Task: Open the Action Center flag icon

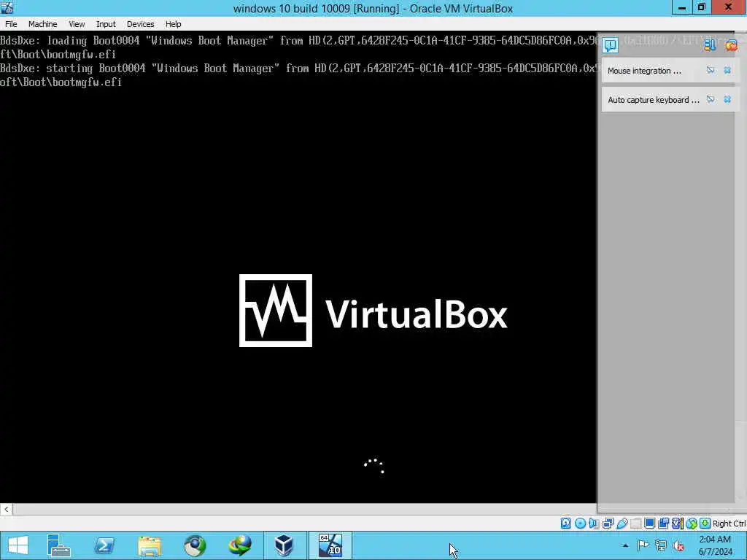Action: pos(643,545)
